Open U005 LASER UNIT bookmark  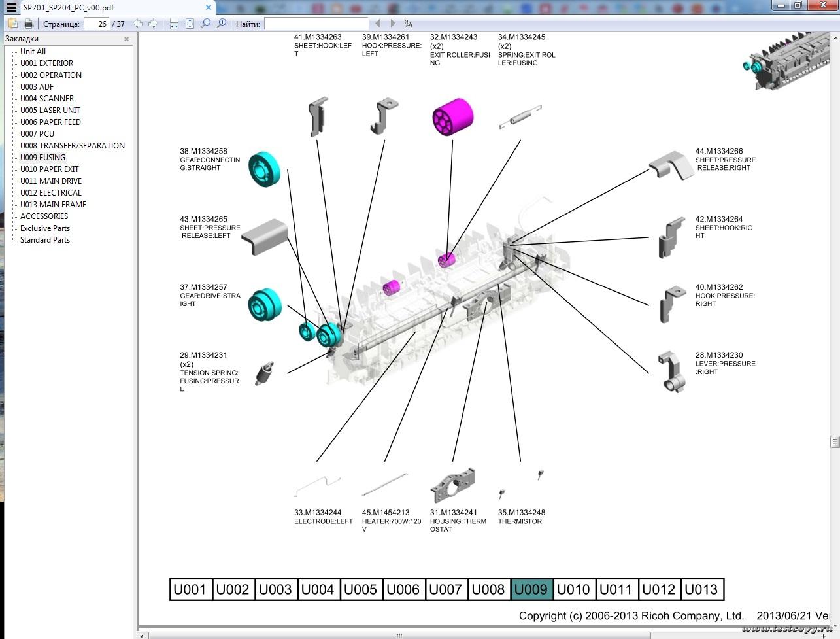[x=50, y=111]
